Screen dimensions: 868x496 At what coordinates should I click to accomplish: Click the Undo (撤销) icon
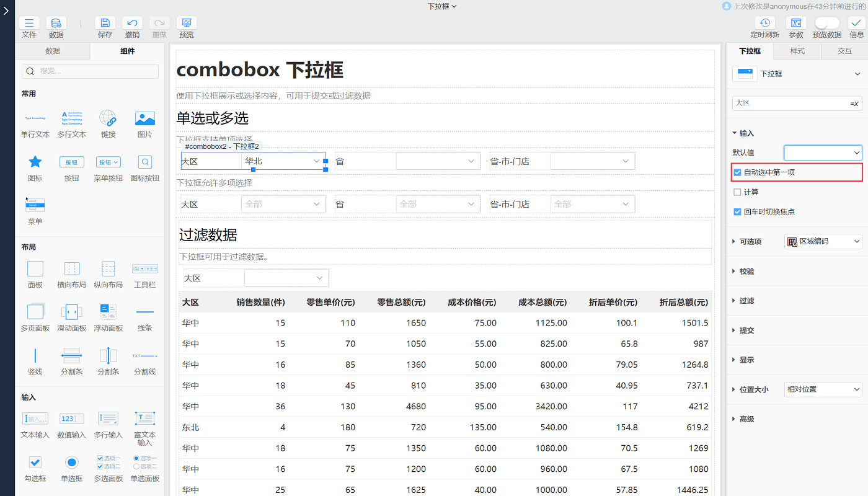coord(132,24)
